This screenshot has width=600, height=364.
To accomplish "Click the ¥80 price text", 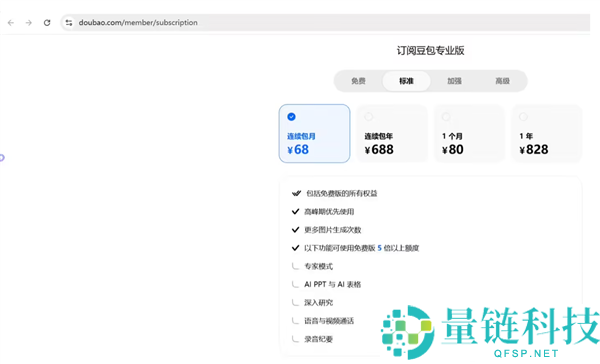I will (453, 150).
